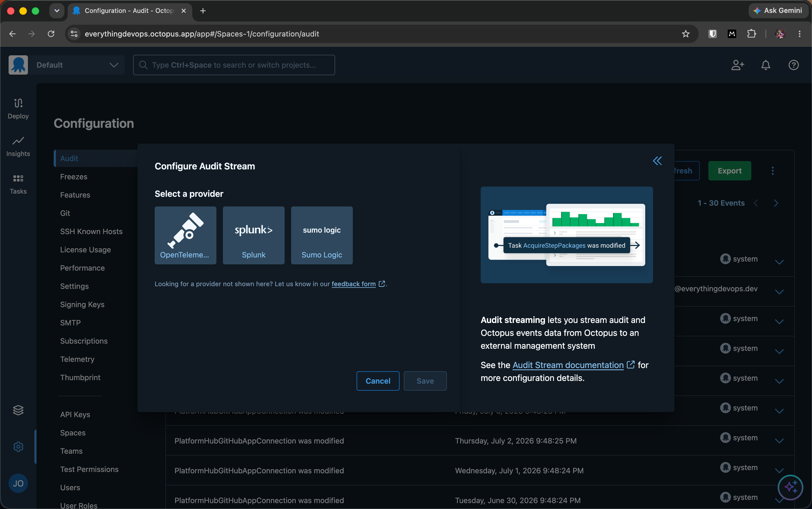Expand July 1 PlatformHubGitHubAppConnection event row

tap(779, 470)
